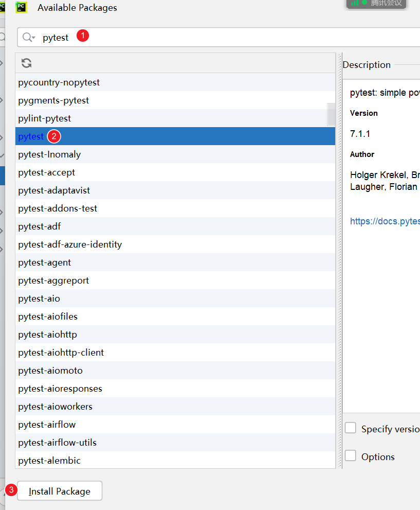Select pylint-pytest package
The width and height of the screenshot is (420, 510).
tap(175, 118)
